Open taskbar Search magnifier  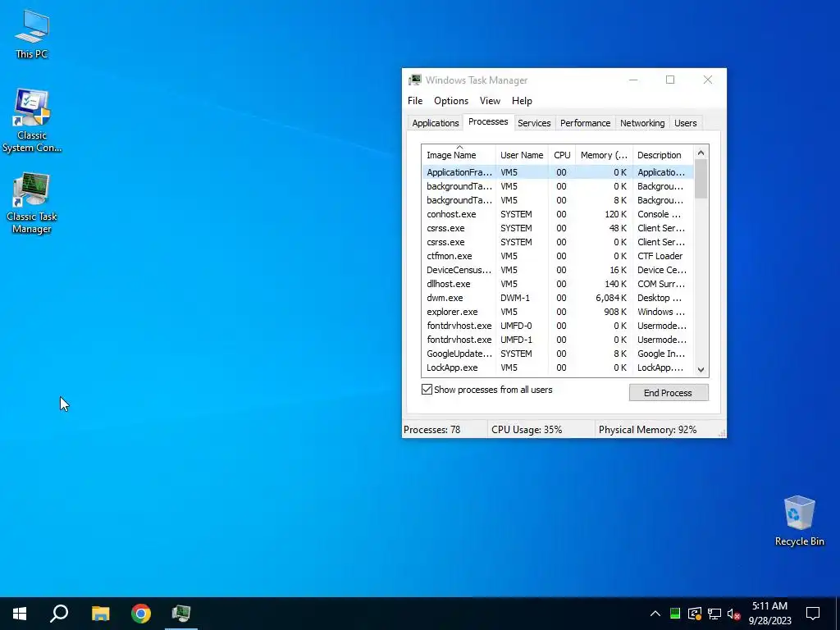(x=59, y=614)
